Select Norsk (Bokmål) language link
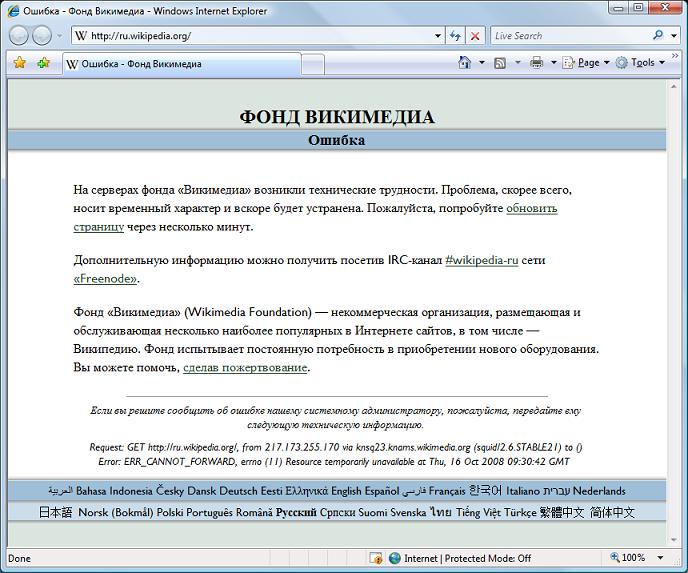 tap(116, 512)
